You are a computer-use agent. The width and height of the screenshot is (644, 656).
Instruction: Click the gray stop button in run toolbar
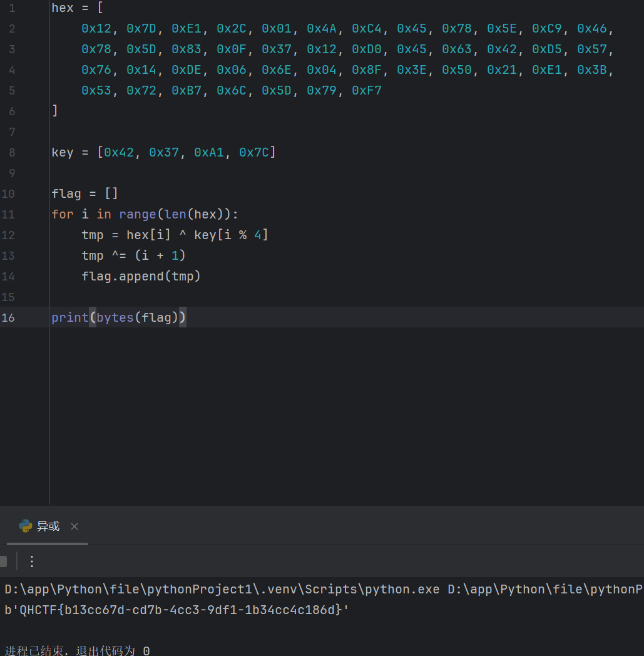pos(3,561)
